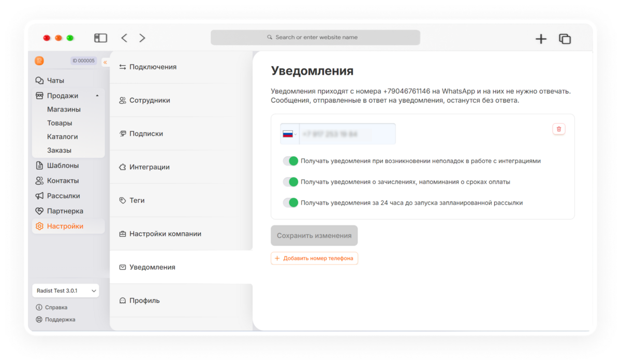
Task: Open the Интеграции settings tab
Action: pos(181,167)
